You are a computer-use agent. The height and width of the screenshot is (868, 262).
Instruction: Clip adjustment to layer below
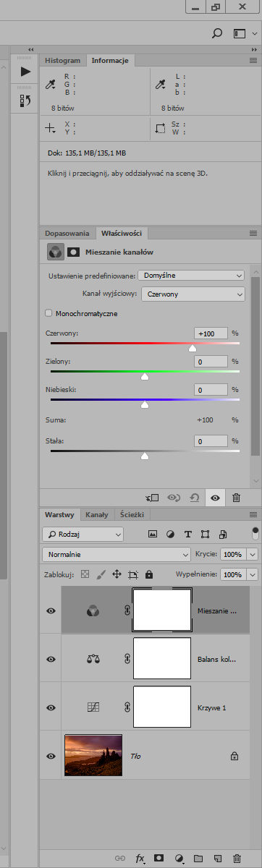pos(152,498)
